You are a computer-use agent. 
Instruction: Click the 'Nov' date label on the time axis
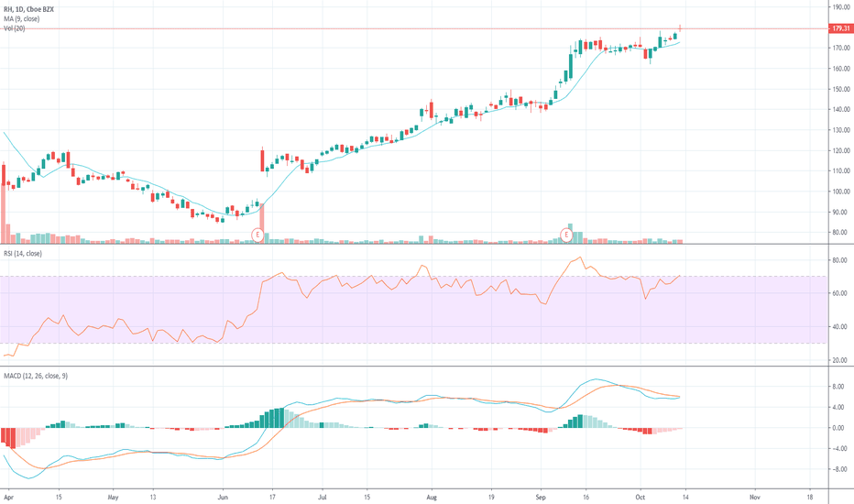(755, 498)
